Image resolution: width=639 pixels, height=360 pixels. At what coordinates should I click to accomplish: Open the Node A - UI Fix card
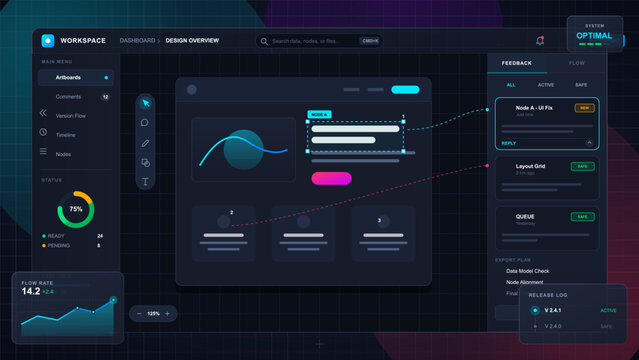[x=547, y=124]
